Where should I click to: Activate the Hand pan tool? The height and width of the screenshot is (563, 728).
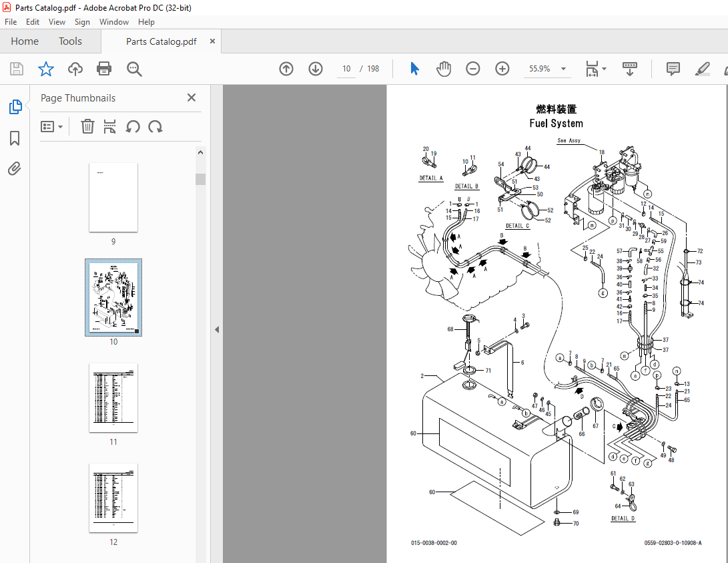443,69
